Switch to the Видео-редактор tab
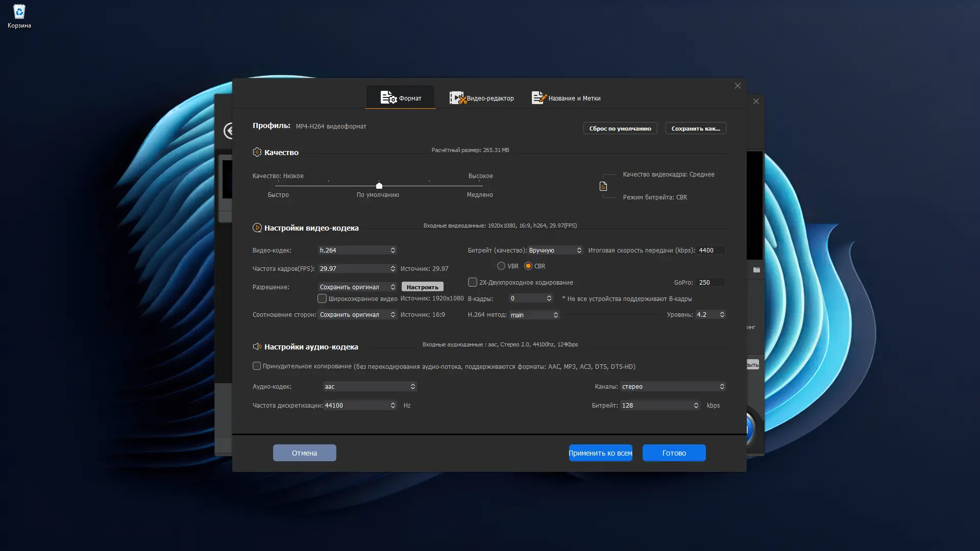 [482, 98]
